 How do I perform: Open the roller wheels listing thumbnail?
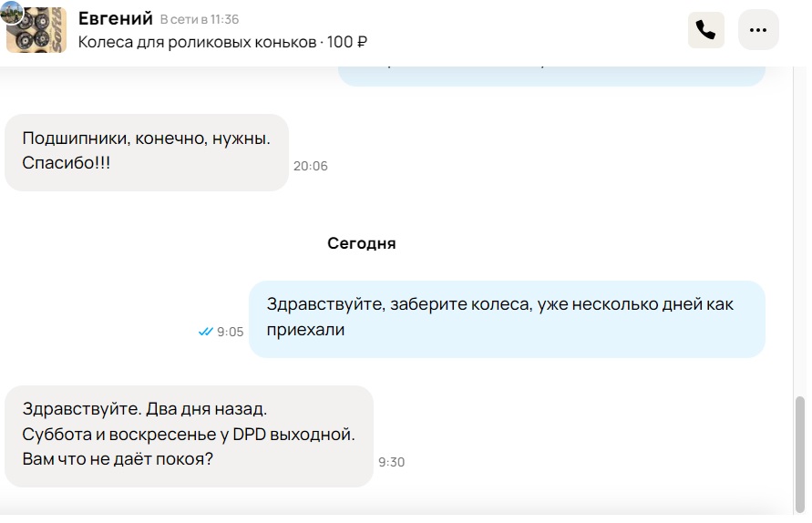(x=36, y=30)
